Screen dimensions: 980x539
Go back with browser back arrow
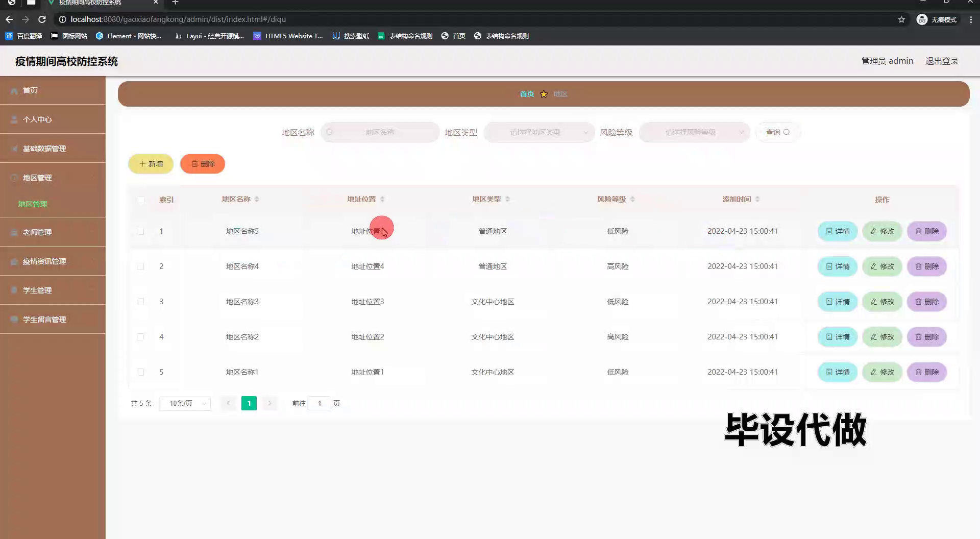9,19
